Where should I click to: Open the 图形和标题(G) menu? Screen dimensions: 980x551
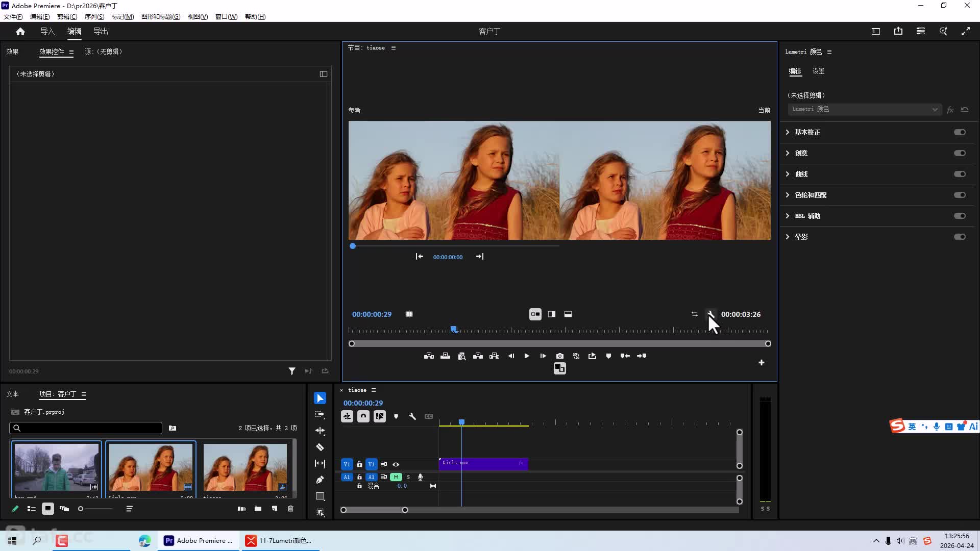pos(161,16)
